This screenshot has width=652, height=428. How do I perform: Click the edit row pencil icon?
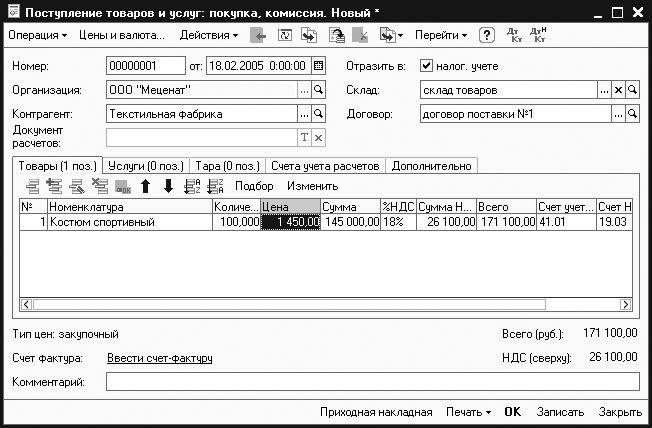77,186
